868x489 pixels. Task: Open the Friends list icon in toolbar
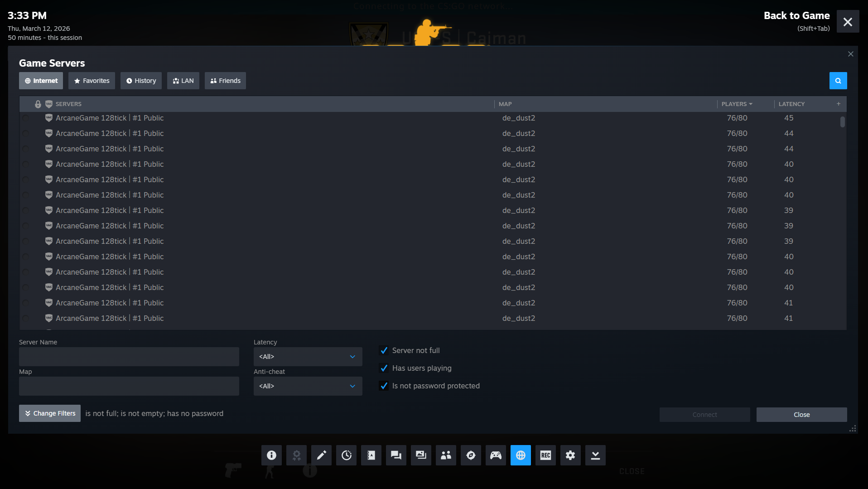pos(446,455)
